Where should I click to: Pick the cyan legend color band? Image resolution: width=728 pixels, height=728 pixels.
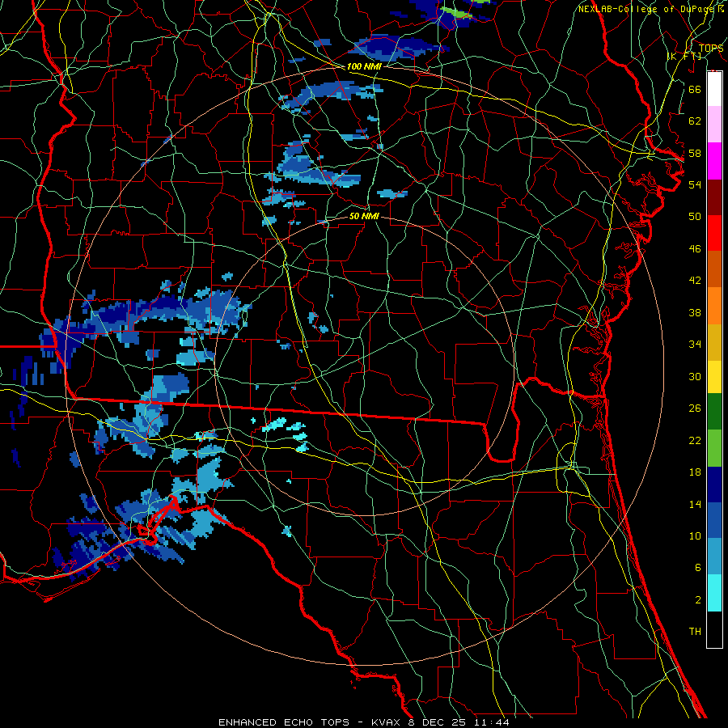point(714,593)
